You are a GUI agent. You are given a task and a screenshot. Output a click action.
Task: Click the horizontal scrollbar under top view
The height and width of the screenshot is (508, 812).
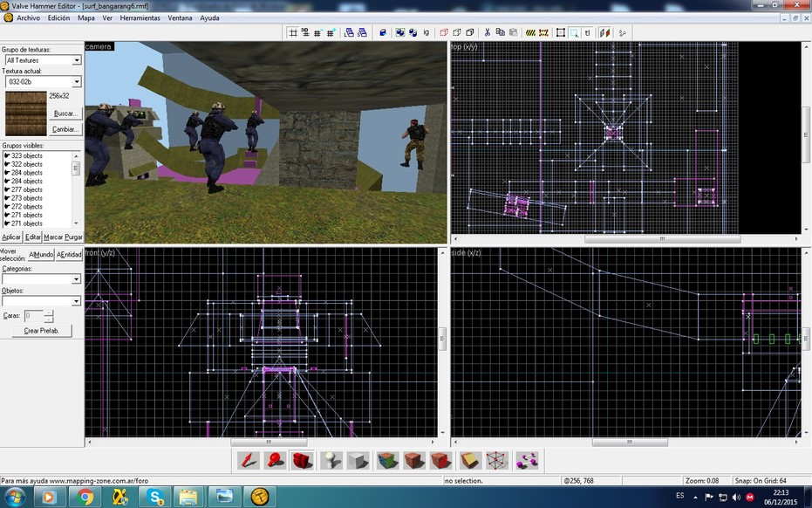click(x=662, y=239)
